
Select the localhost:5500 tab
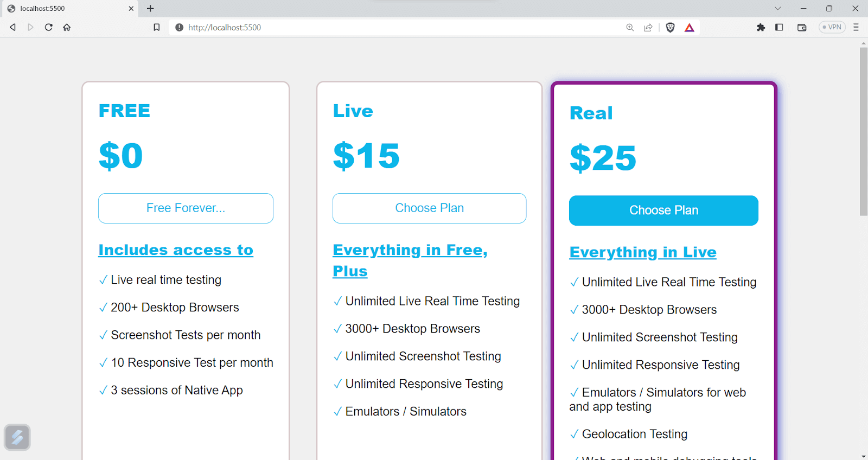click(65, 8)
